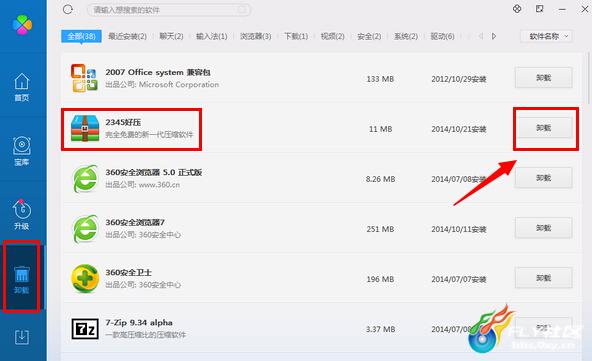Click the 360安全浏览器 5.0 icon

pos(85,178)
